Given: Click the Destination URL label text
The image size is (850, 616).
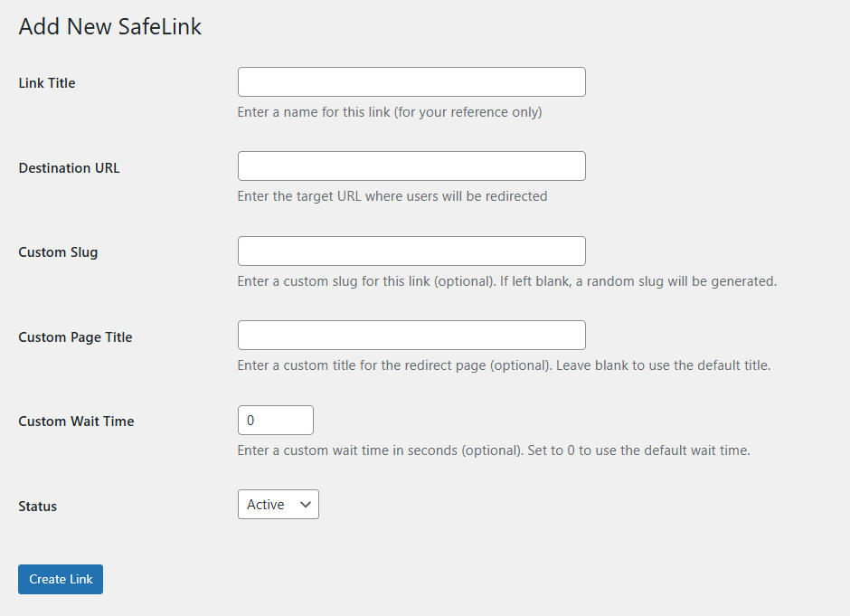Looking at the screenshot, I should pyautogui.click(x=69, y=168).
